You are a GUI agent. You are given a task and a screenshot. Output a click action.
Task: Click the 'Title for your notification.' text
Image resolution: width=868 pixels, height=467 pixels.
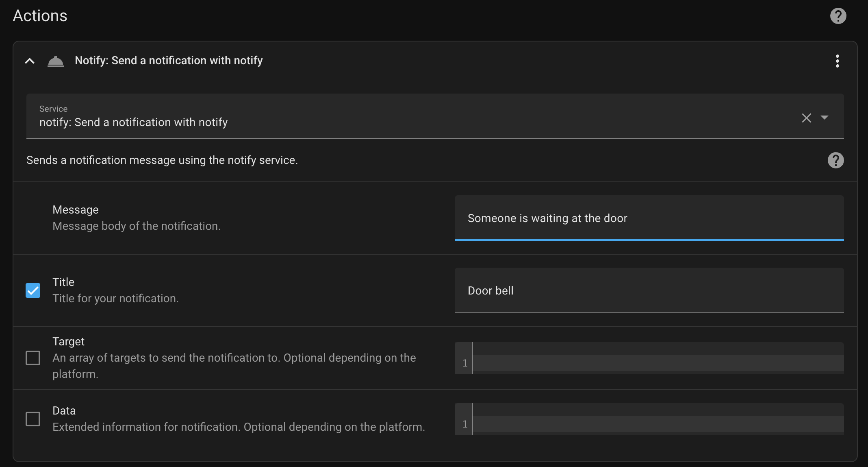click(115, 299)
